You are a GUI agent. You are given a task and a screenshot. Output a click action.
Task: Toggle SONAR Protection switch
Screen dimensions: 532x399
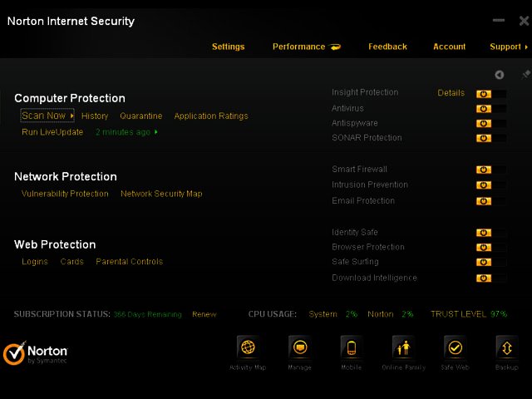click(491, 138)
